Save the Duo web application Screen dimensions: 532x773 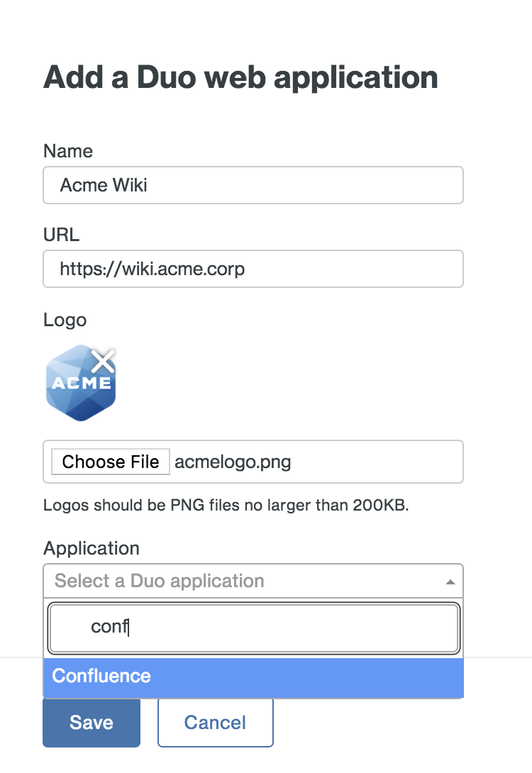[x=92, y=722]
